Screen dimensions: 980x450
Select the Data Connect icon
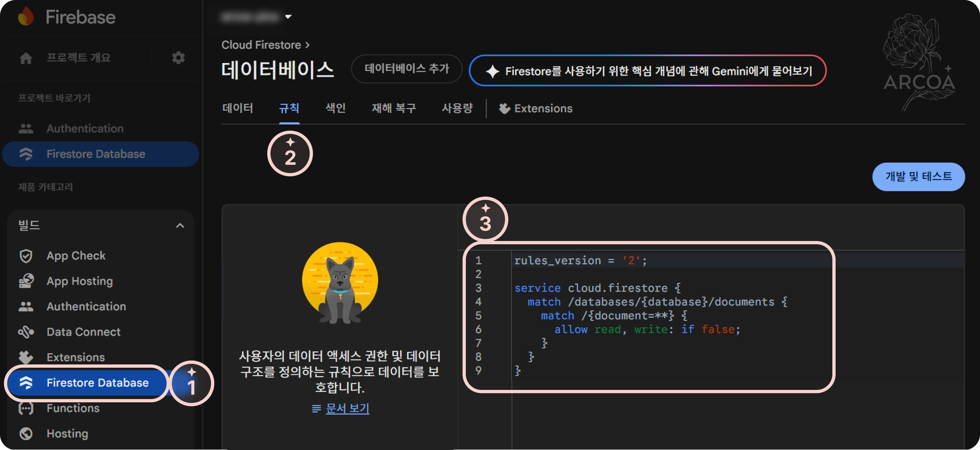[25, 332]
